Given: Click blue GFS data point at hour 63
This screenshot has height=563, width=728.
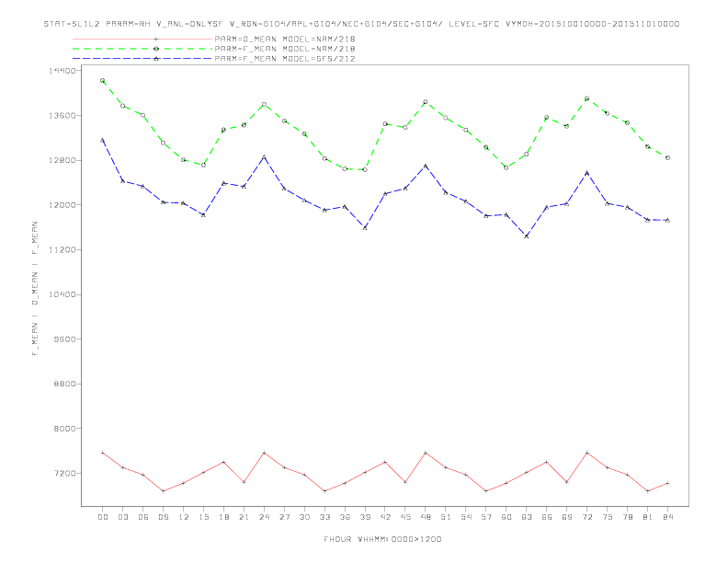Looking at the screenshot, I should click(x=527, y=236).
